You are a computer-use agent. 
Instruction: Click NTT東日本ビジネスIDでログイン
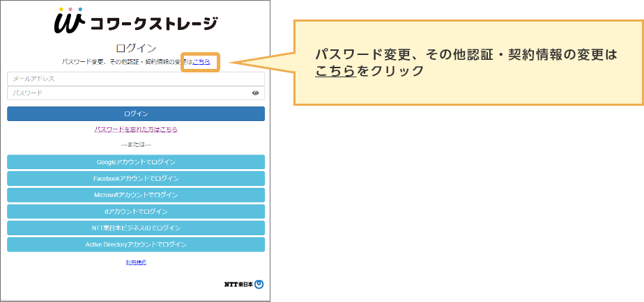point(136,228)
